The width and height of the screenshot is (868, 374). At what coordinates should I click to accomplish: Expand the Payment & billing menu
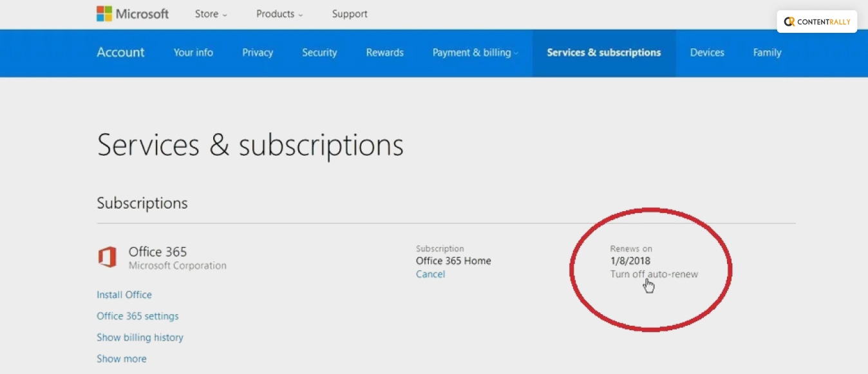tap(475, 53)
